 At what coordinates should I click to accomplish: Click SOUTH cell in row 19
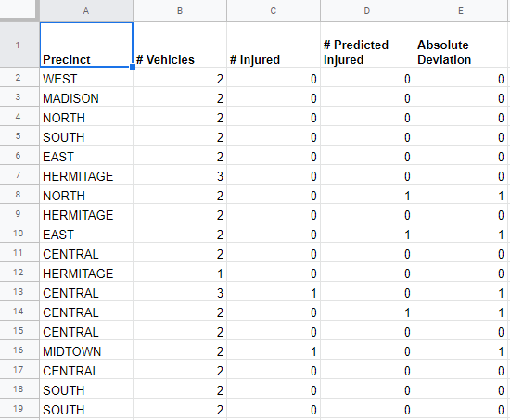click(86, 409)
